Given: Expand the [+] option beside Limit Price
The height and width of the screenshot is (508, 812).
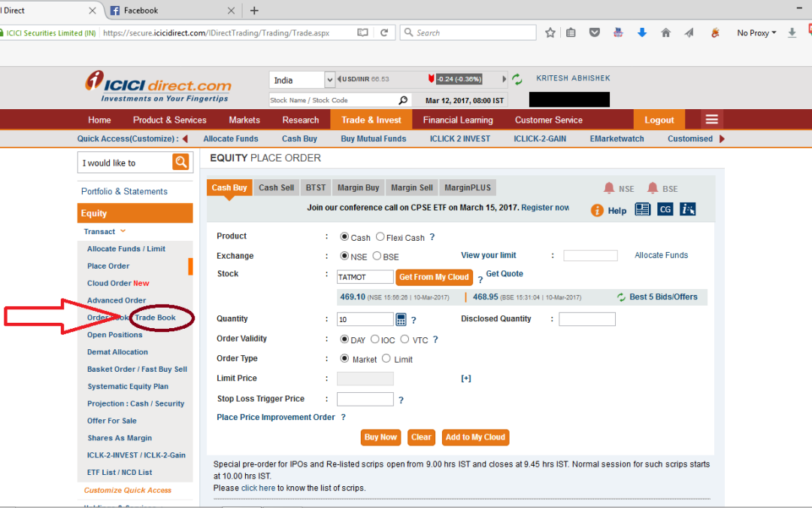Looking at the screenshot, I should pyautogui.click(x=466, y=379).
